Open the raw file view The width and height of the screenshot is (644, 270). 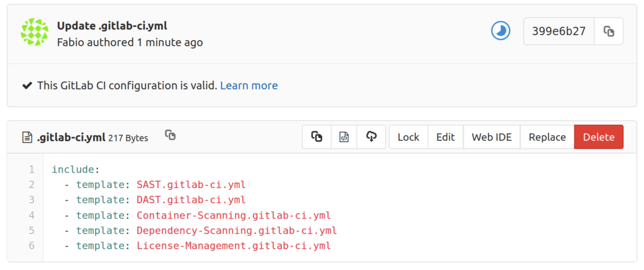coord(344,136)
